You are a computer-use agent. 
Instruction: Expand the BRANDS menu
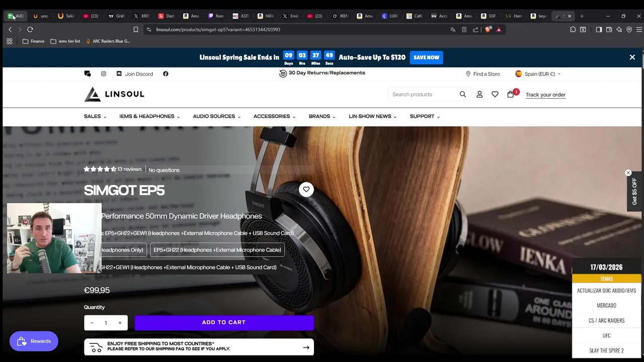(x=322, y=117)
